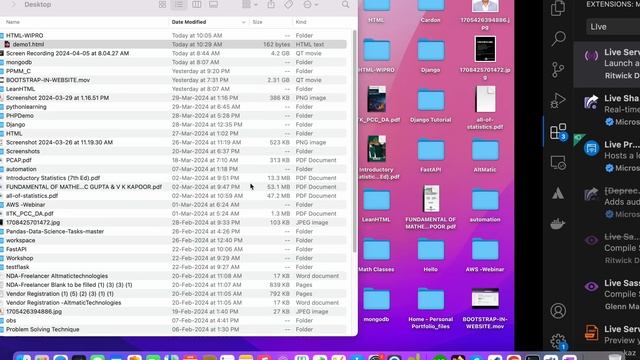Select all-of-statistics.pdf row in Finder
640x360 pixels.
tap(173, 196)
